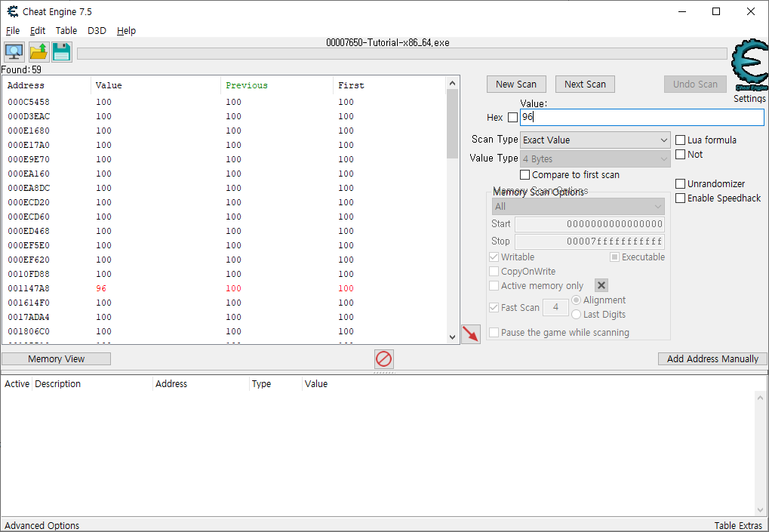Click the results list scroll up arrow
The height and width of the screenshot is (532, 769).
[452, 83]
